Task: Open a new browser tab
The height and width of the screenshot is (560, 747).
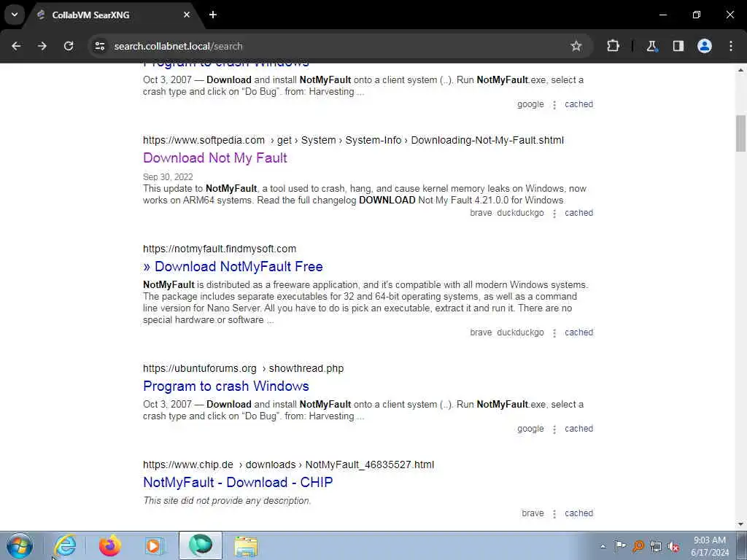Action: 213,15
